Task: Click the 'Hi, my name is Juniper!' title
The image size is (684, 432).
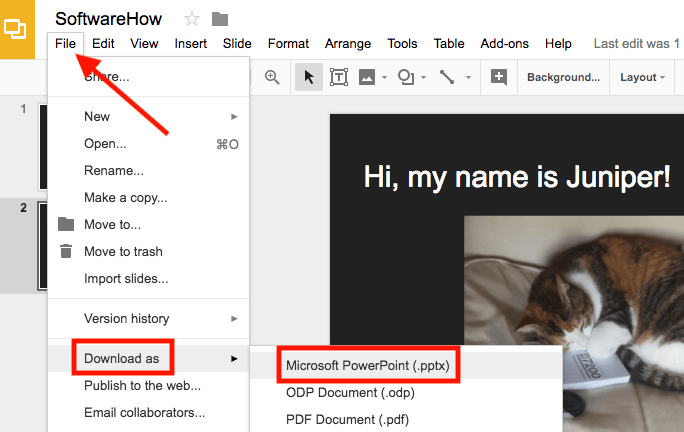Action: [x=517, y=177]
